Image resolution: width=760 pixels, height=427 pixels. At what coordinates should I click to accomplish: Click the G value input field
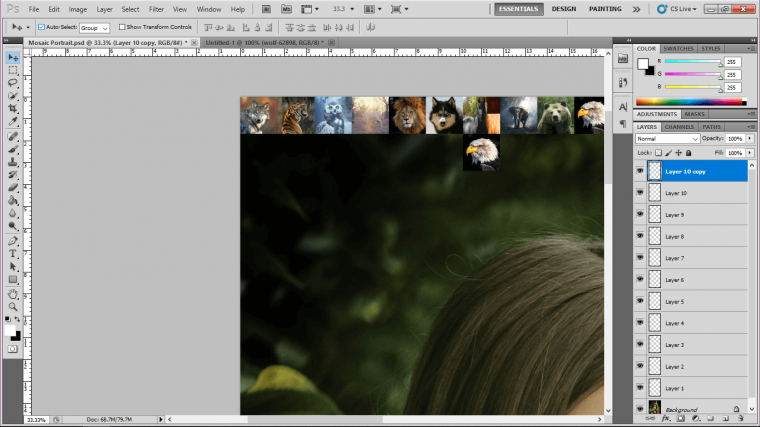click(732, 75)
